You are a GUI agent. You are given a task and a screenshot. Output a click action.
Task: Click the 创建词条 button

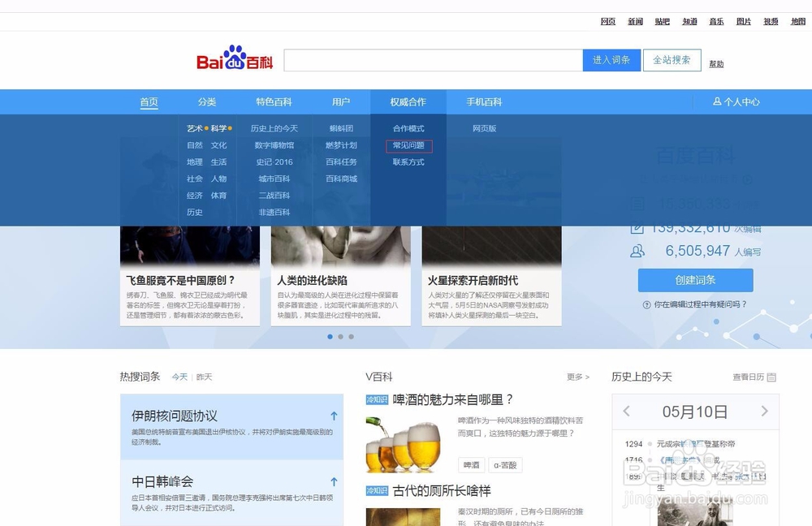(696, 280)
